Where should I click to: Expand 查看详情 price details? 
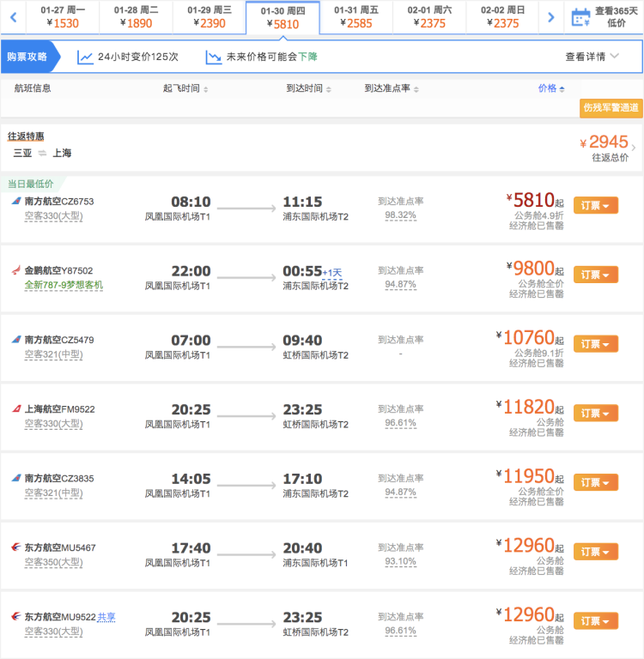click(x=592, y=57)
